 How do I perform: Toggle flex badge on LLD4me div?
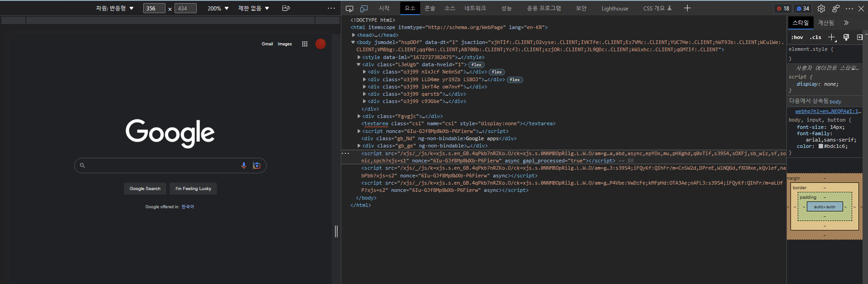click(x=515, y=80)
